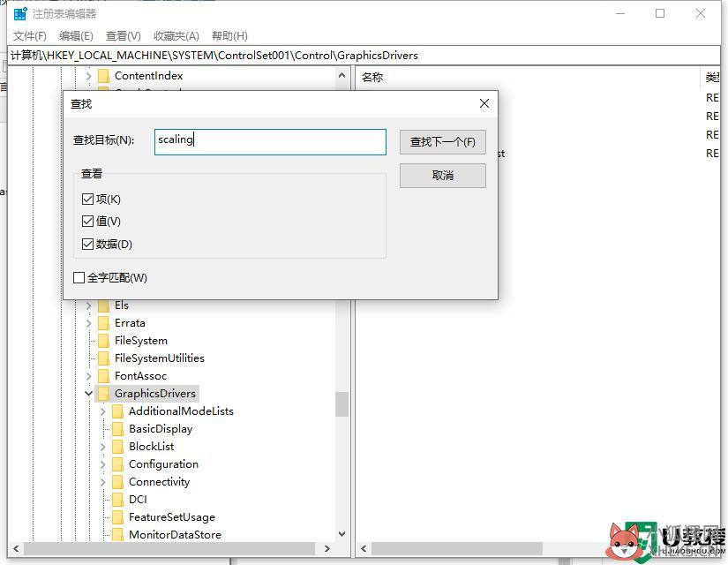
Task: Click the registry path address bar
Action: pyautogui.click(x=364, y=56)
